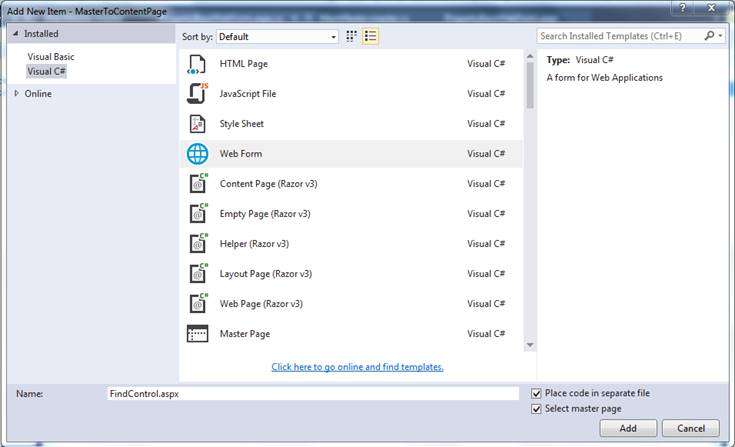Select the HTML Page template icon
Image resolution: width=735 pixels, height=447 pixels.
pyautogui.click(x=196, y=64)
